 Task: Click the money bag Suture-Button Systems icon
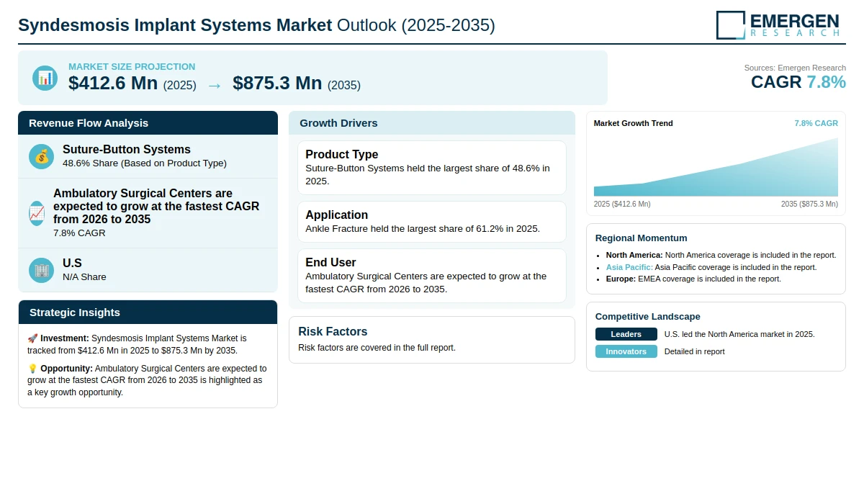41,156
